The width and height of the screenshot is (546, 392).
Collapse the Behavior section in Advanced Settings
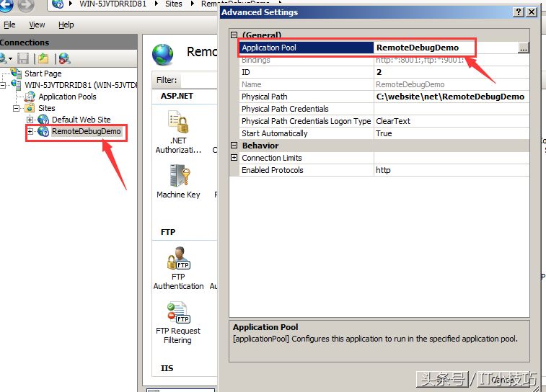click(x=234, y=146)
